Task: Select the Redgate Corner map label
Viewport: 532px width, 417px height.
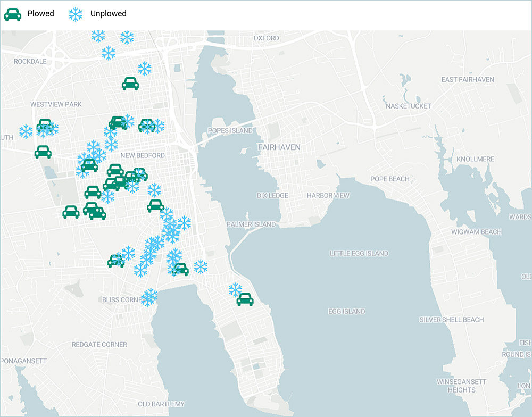Action: coord(99,345)
